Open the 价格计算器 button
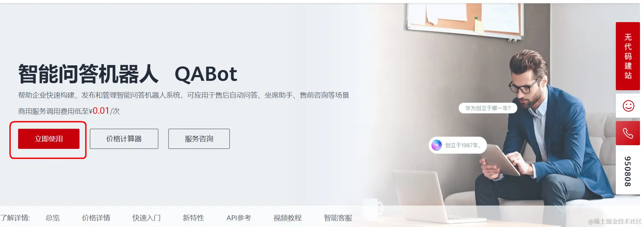Image resolution: width=644 pixels, height=227 pixels. click(124, 139)
